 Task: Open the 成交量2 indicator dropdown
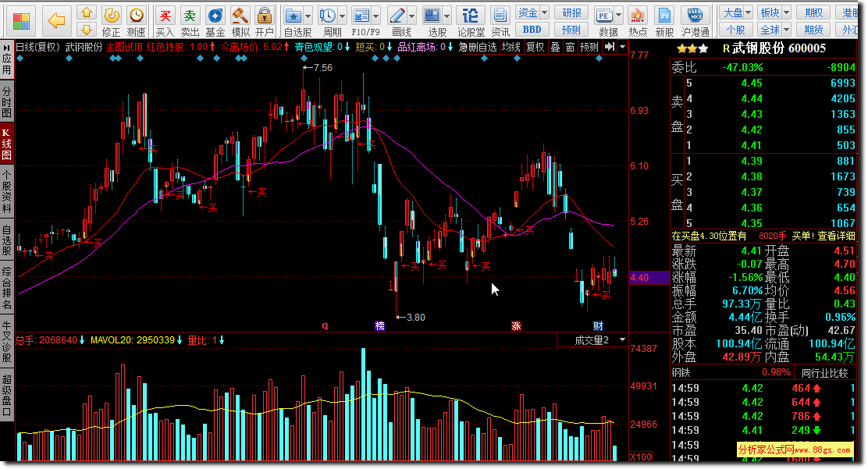click(622, 339)
